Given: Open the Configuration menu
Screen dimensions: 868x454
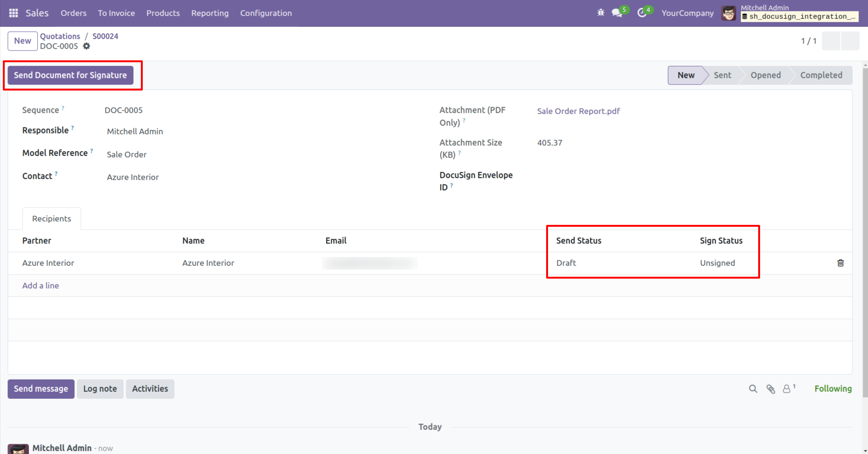Looking at the screenshot, I should click(x=266, y=13).
